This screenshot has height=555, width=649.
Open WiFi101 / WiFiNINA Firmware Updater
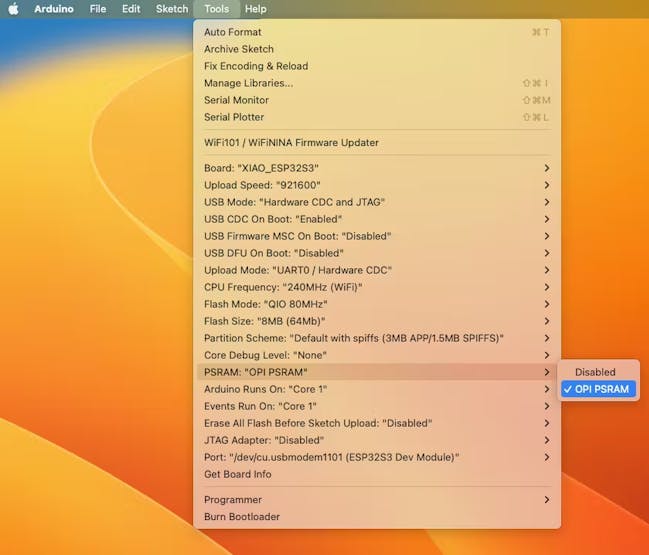[x=291, y=142]
